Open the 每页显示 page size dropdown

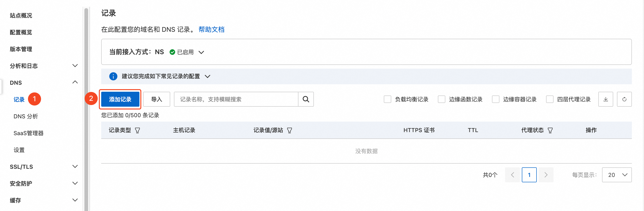pyautogui.click(x=616, y=175)
